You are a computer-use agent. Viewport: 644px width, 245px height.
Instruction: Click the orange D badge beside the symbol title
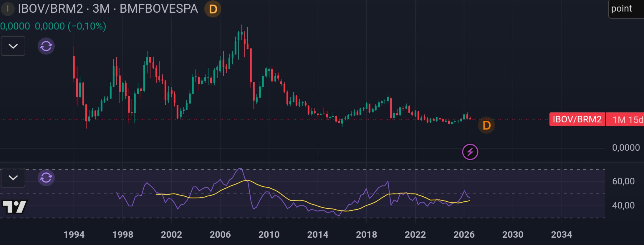213,9
